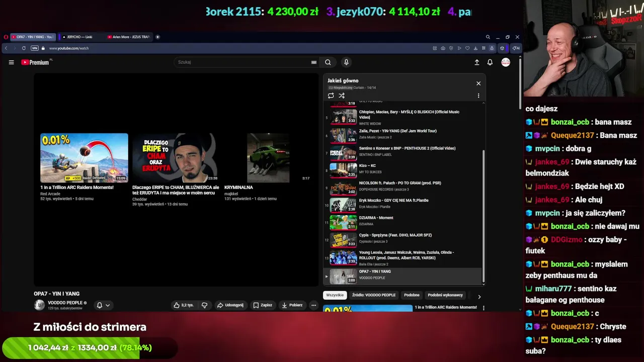
Task: Play Young Leosia ROLLOUT playlist item
Action: (x=403, y=257)
